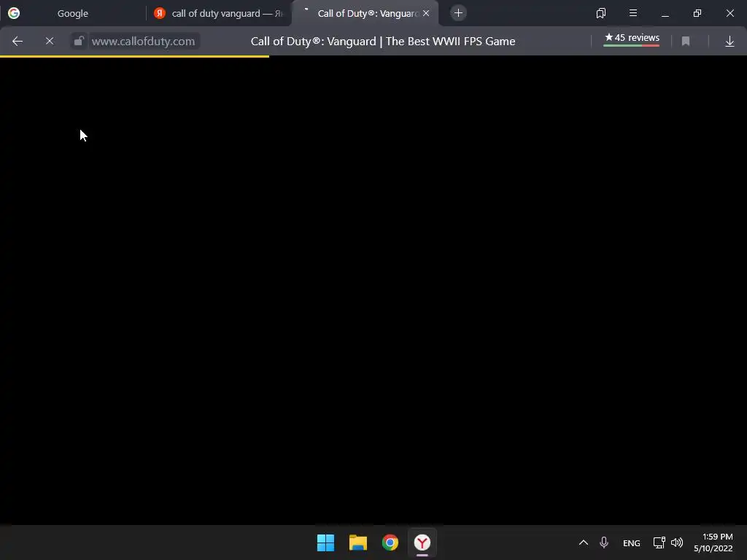Restore down the browser window
The width and height of the screenshot is (747, 560).
point(697,13)
